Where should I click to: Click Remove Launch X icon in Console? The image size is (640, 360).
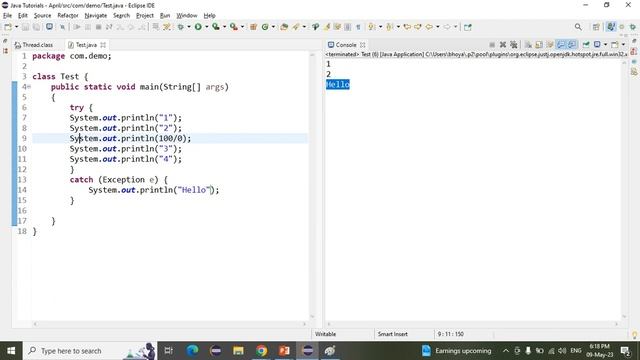tap(503, 45)
